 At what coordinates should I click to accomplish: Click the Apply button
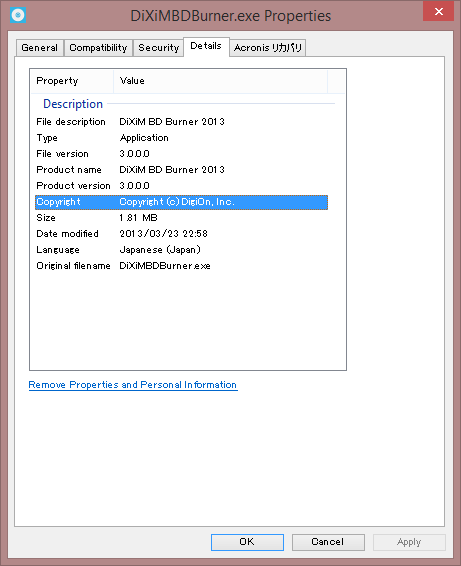pos(409,542)
